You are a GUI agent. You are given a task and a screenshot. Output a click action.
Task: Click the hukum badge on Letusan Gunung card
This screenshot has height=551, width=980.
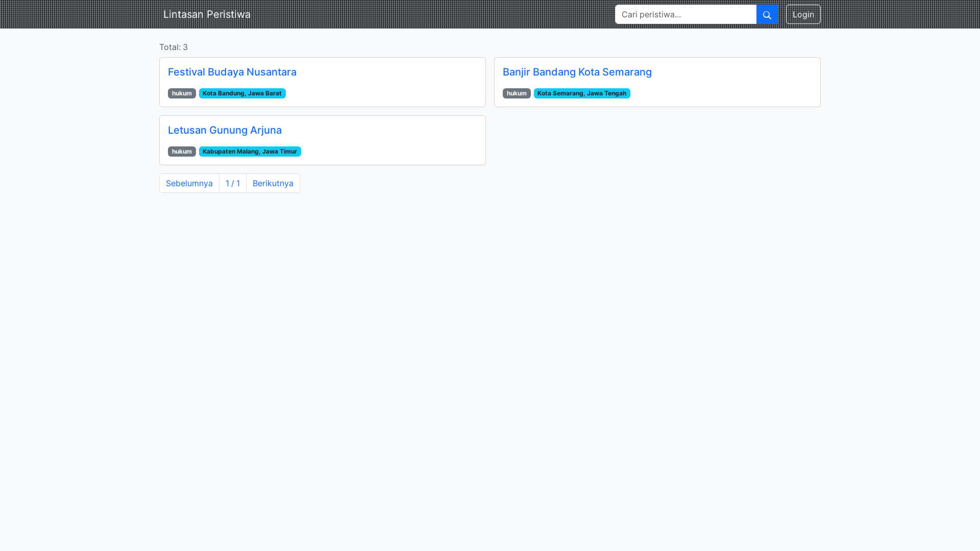click(x=182, y=152)
